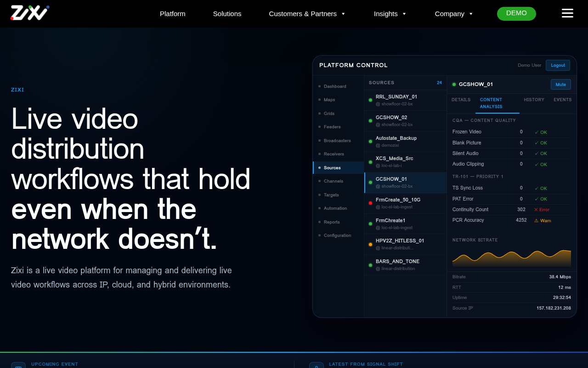Switch to the Content Analysis tab
The width and height of the screenshot is (588, 368).
coord(498,103)
